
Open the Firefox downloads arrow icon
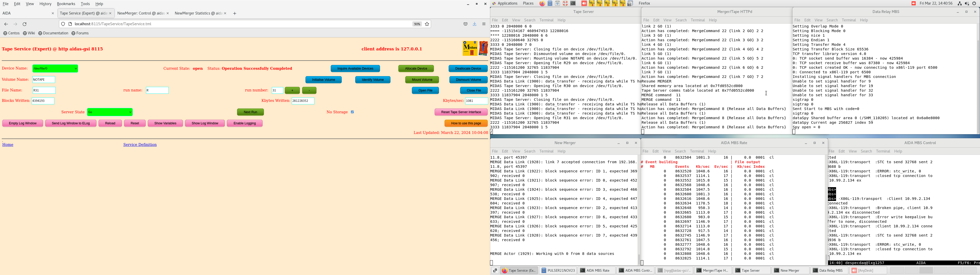coord(474,24)
